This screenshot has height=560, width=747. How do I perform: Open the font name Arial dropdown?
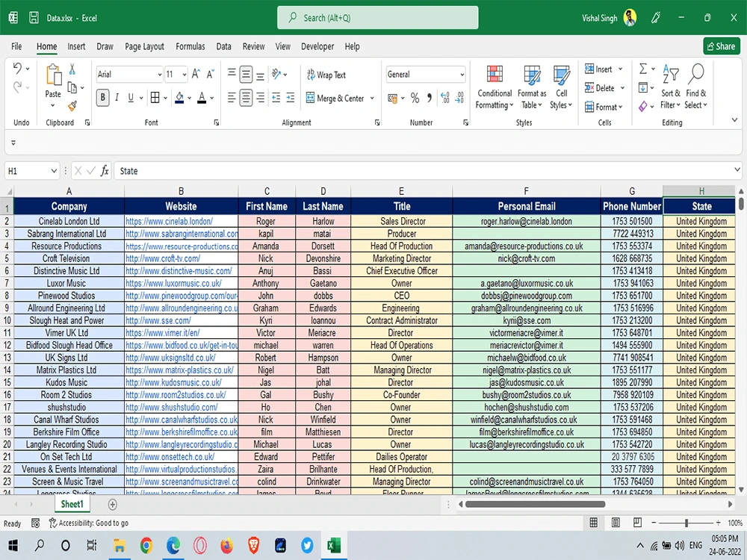[159, 74]
